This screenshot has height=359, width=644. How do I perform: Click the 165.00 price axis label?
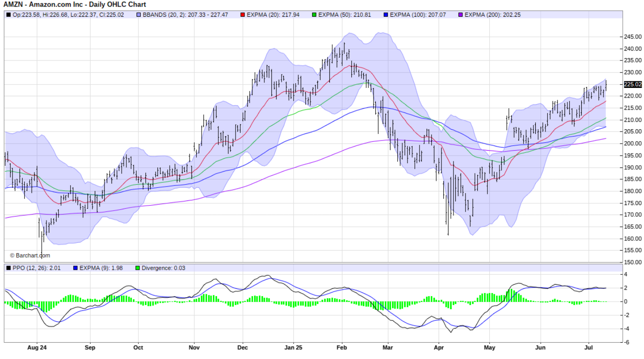pos(633,226)
